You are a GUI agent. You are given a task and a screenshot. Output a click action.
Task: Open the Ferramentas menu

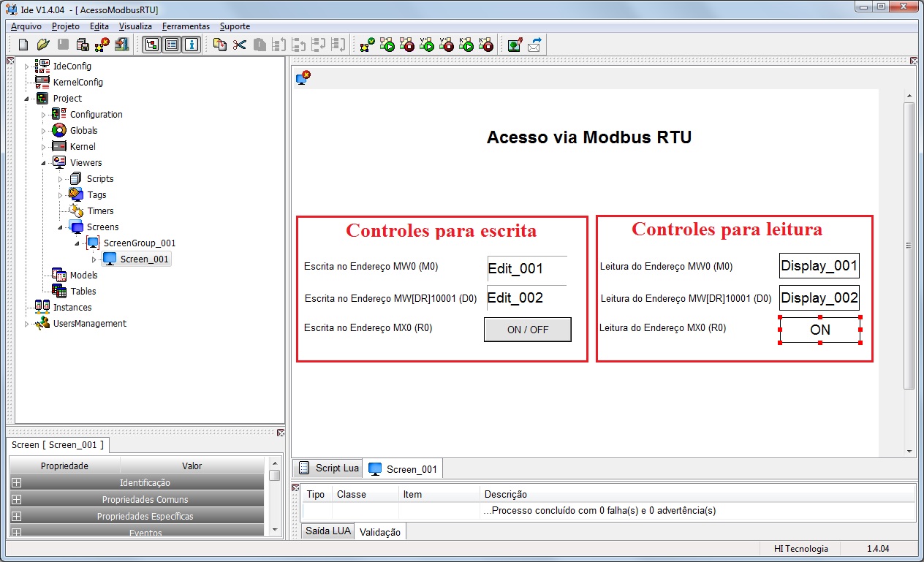tap(186, 26)
